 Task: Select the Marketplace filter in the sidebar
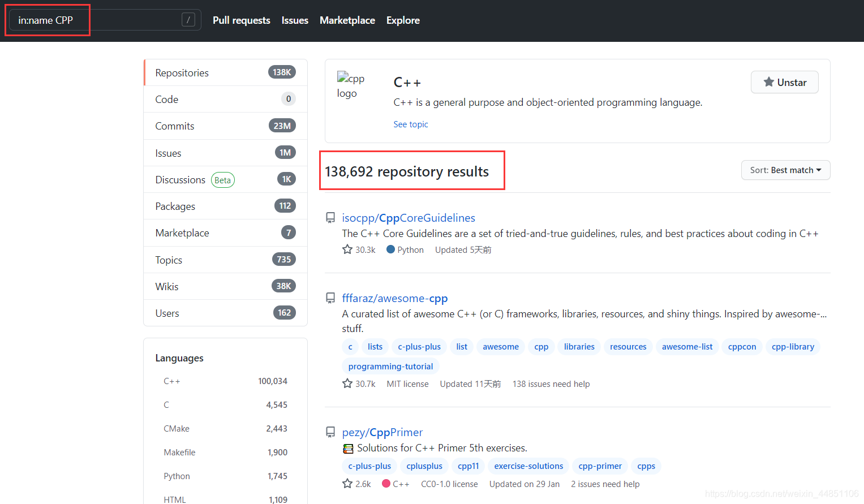(x=226, y=232)
